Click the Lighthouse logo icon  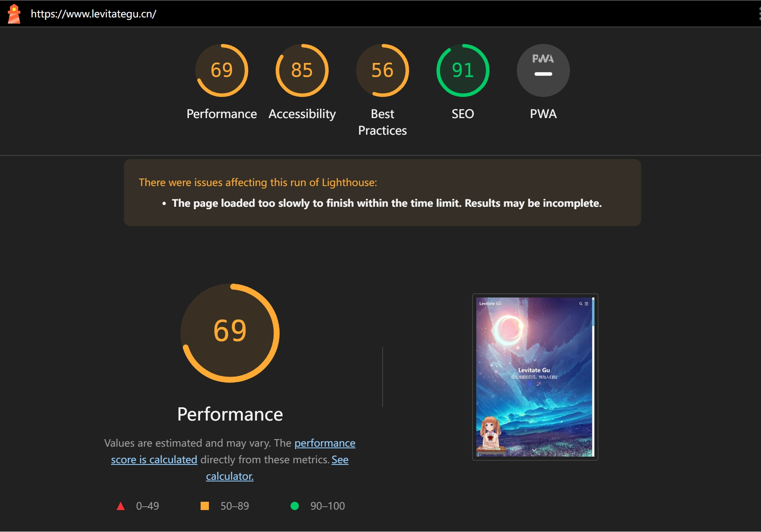14,14
